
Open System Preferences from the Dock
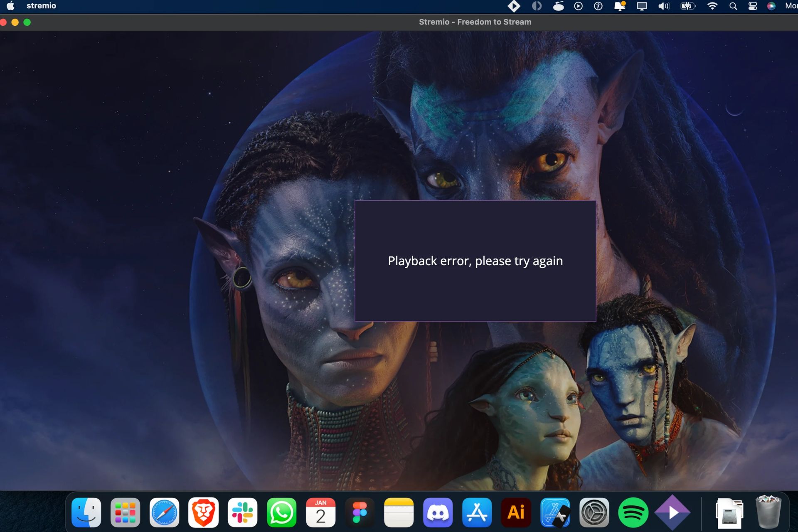[x=594, y=512]
